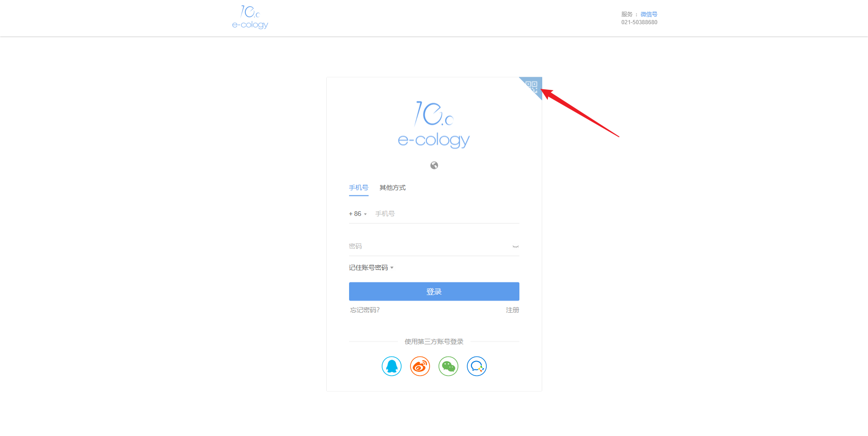This screenshot has height=436, width=868.
Task: Click e-cology logo in page header
Action: click(250, 17)
